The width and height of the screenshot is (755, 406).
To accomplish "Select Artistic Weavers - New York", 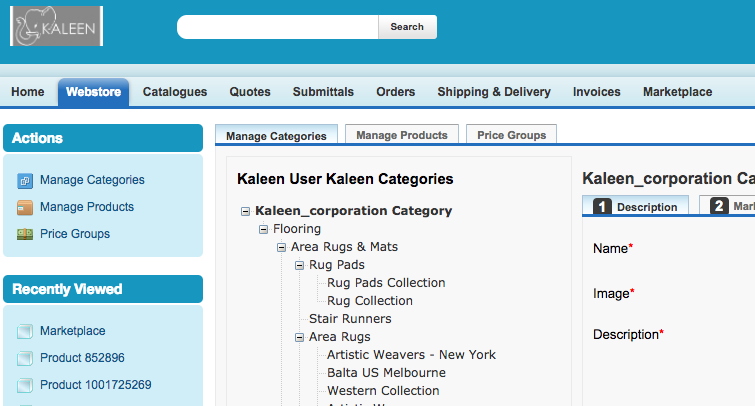I will point(411,355).
